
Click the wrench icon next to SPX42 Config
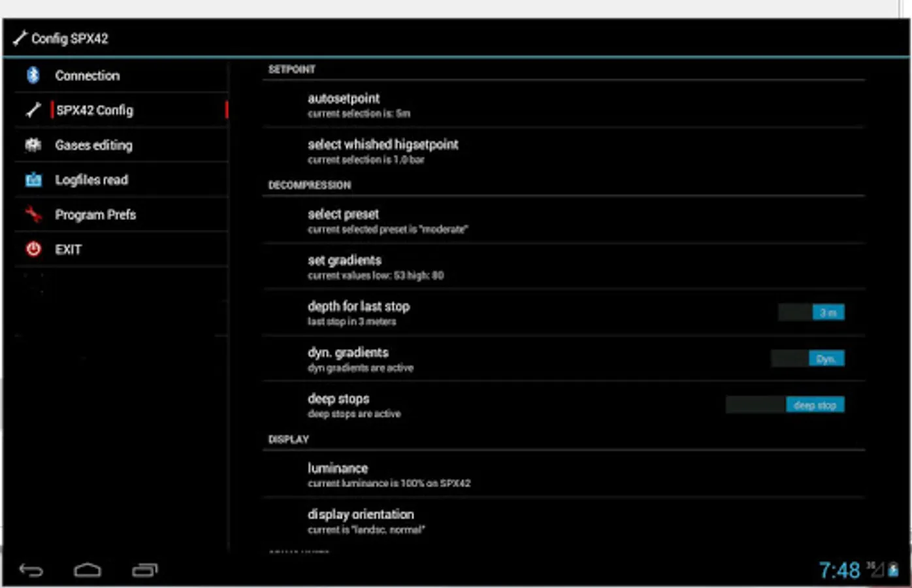point(33,110)
